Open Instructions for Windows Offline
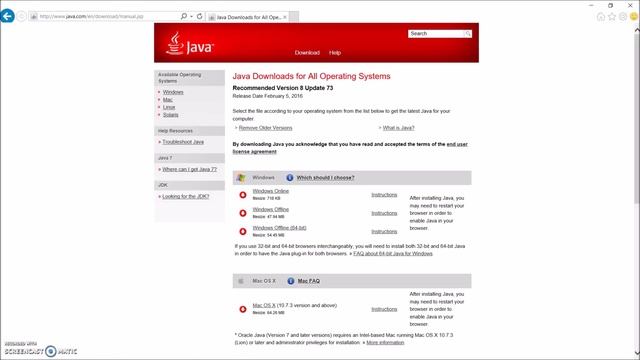Viewport: 640px width, 360px height. tap(384, 213)
